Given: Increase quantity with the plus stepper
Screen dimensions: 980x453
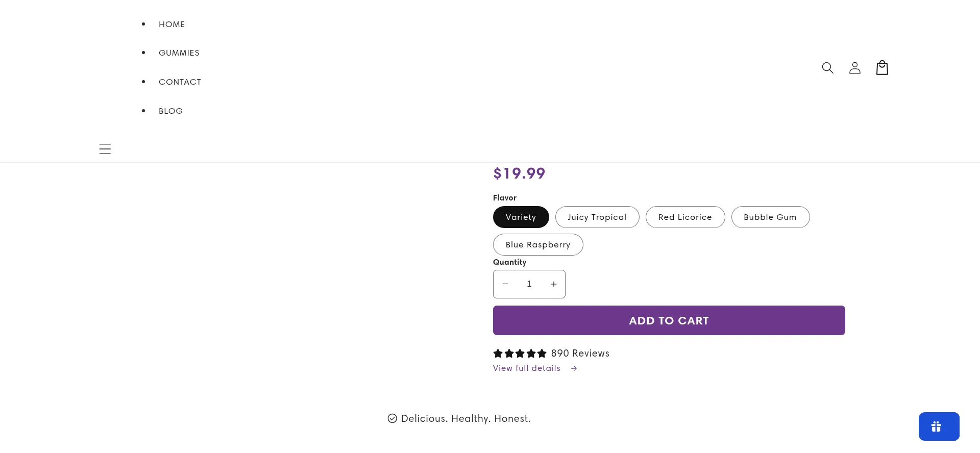Looking at the screenshot, I should click(x=554, y=284).
